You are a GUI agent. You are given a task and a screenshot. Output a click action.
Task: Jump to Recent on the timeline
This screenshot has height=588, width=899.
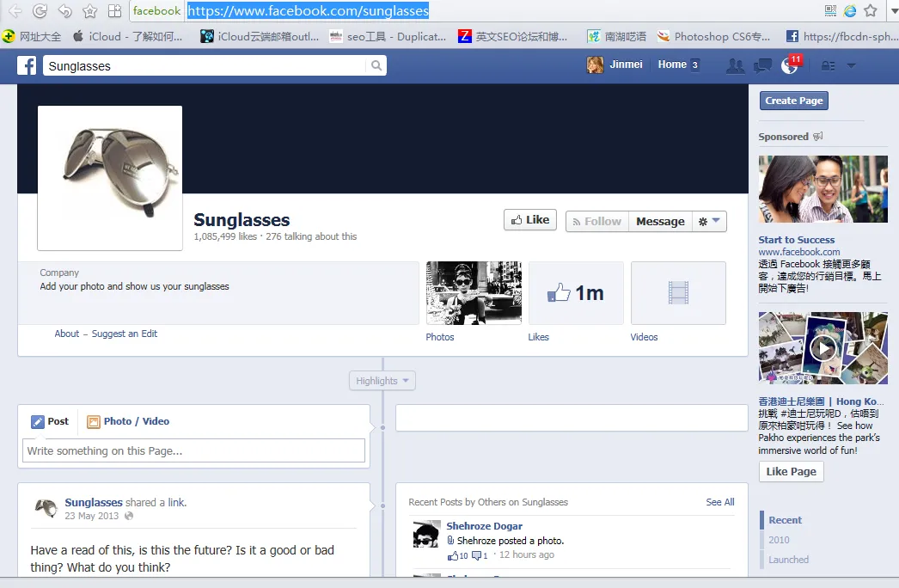pos(785,520)
